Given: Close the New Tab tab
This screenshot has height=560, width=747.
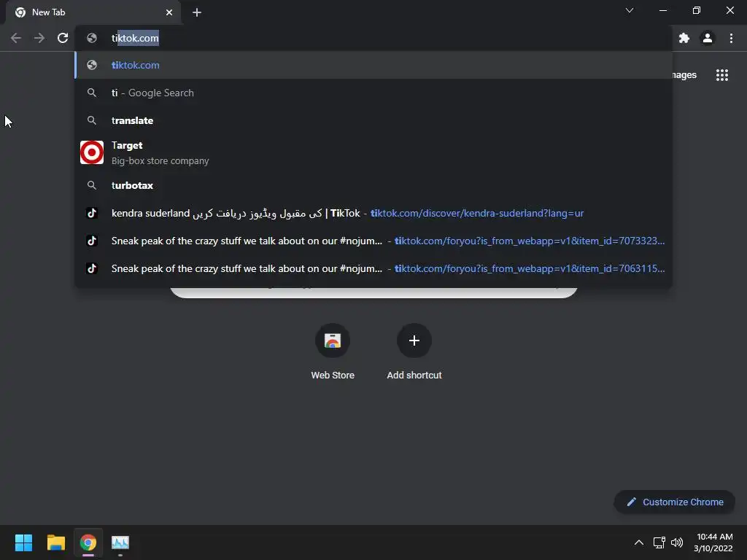Looking at the screenshot, I should [x=169, y=12].
